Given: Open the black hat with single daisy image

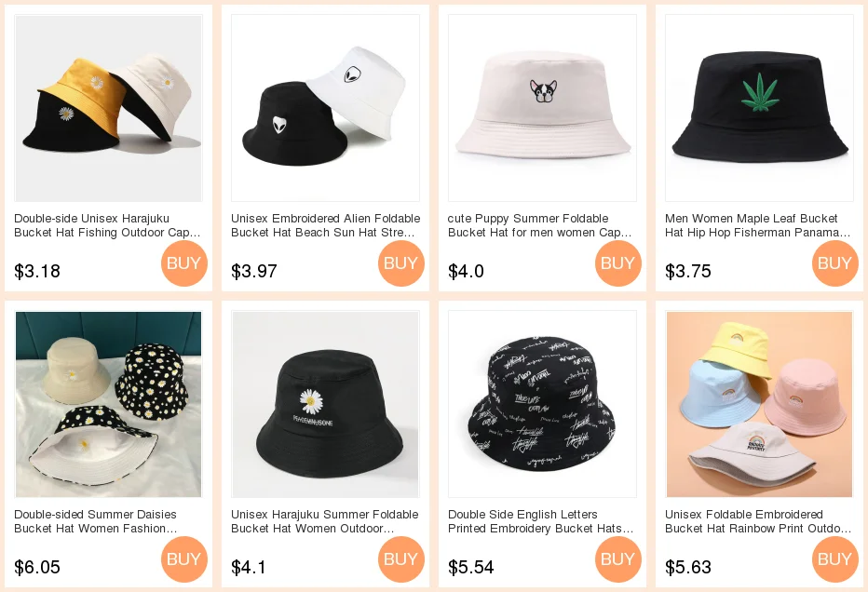Looking at the screenshot, I should pos(326,404).
